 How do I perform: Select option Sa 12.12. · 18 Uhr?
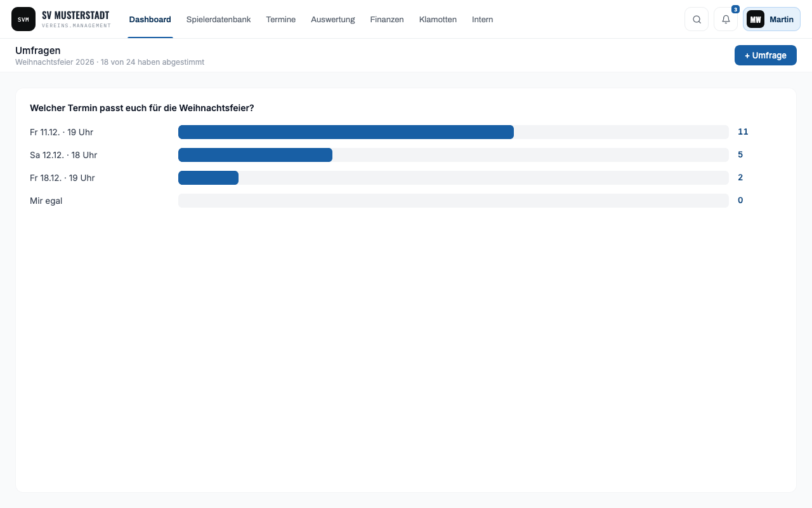63,155
